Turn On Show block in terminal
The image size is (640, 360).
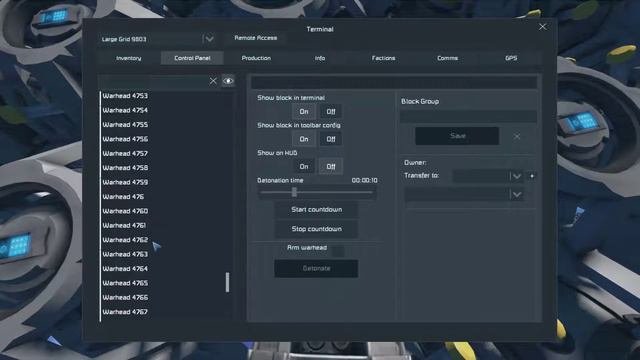(x=304, y=111)
